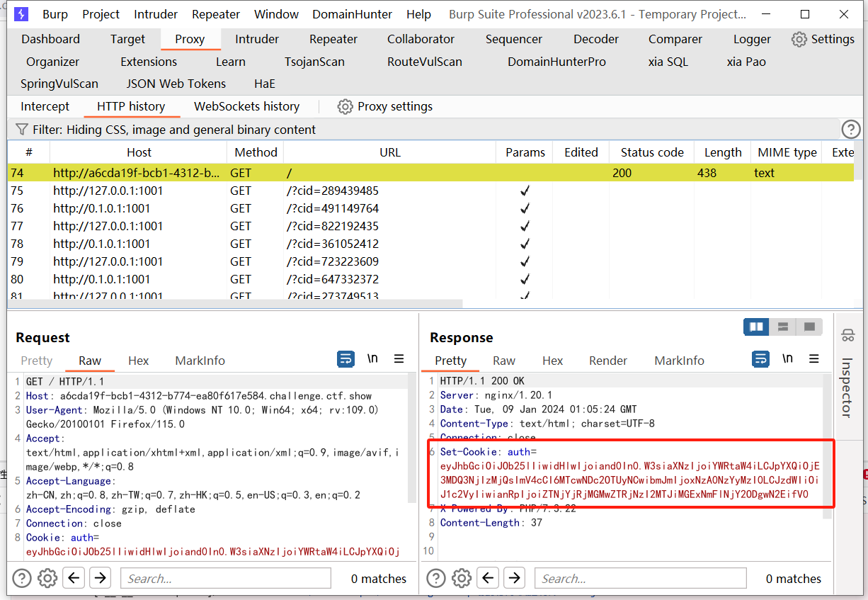Open the help icon beside filter bar
Viewport: 868px width, 600px height.
tap(850, 130)
